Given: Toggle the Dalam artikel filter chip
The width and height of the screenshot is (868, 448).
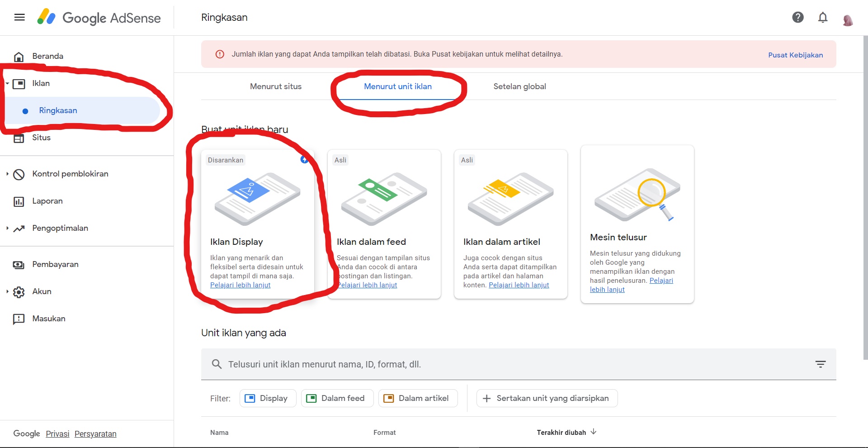Looking at the screenshot, I should coord(418,398).
